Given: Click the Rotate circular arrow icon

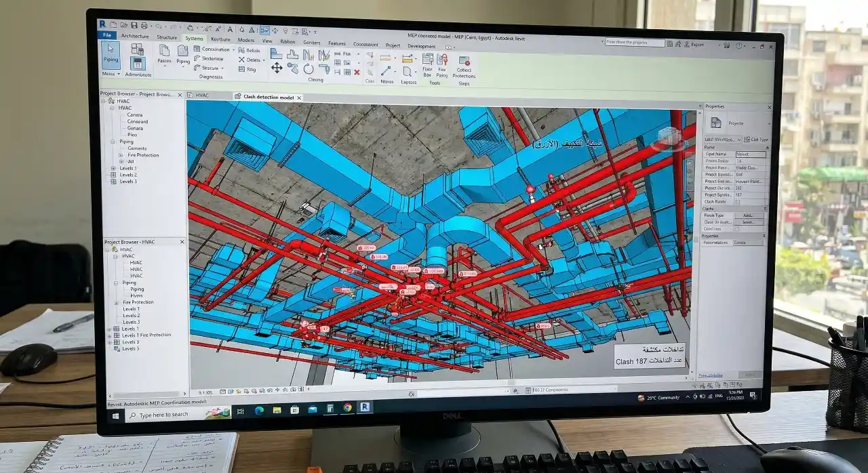Looking at the screenshot, I should tap(309, 68).
